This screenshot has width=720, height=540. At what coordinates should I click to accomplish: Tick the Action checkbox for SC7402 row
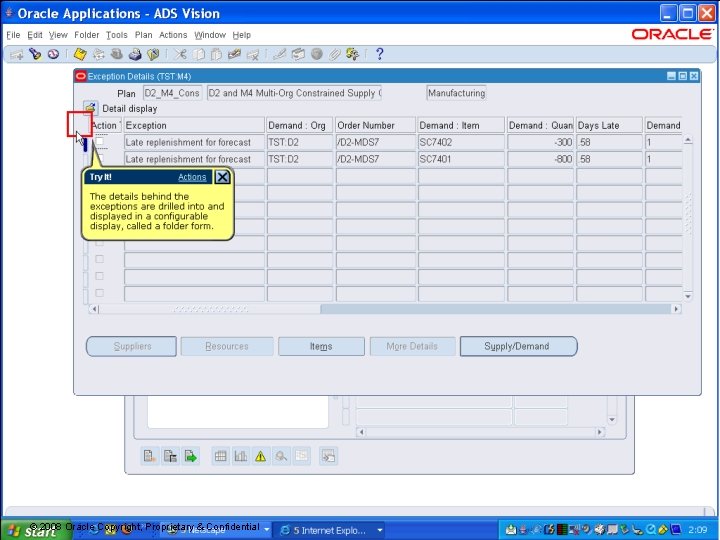point(100,141)
